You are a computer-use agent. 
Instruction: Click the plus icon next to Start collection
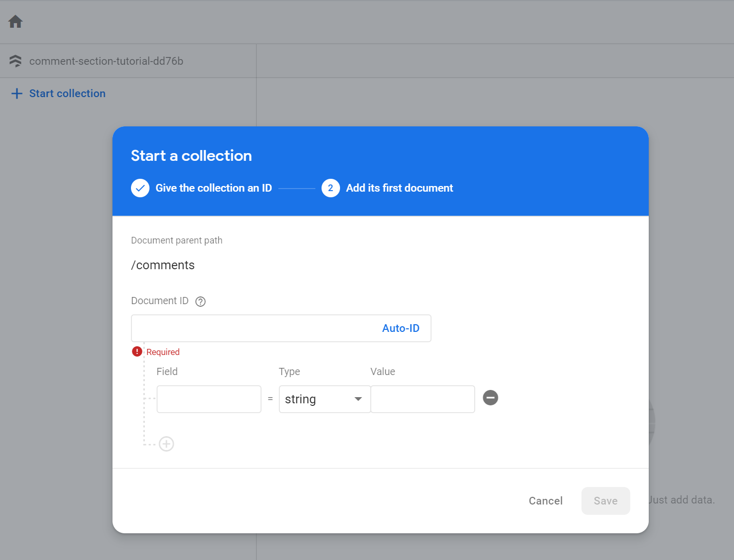pyautogui.click(x=16, y=93)
